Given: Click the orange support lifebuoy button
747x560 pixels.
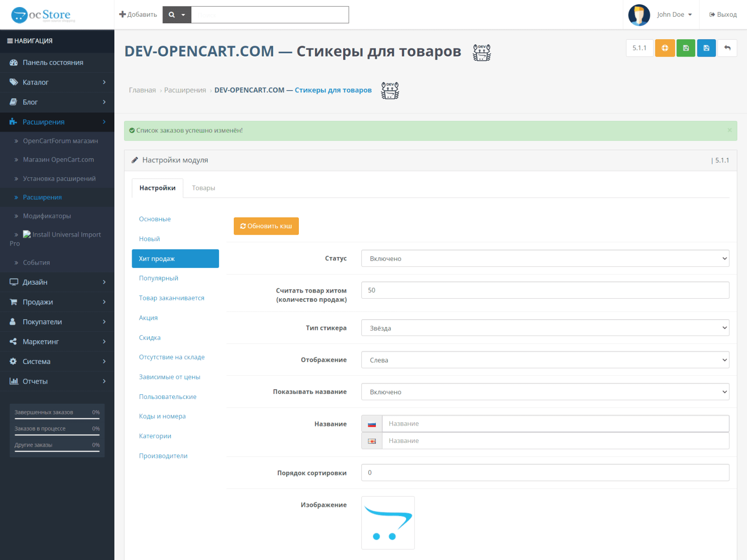Looking at the screenshot, I should [665, 48].
